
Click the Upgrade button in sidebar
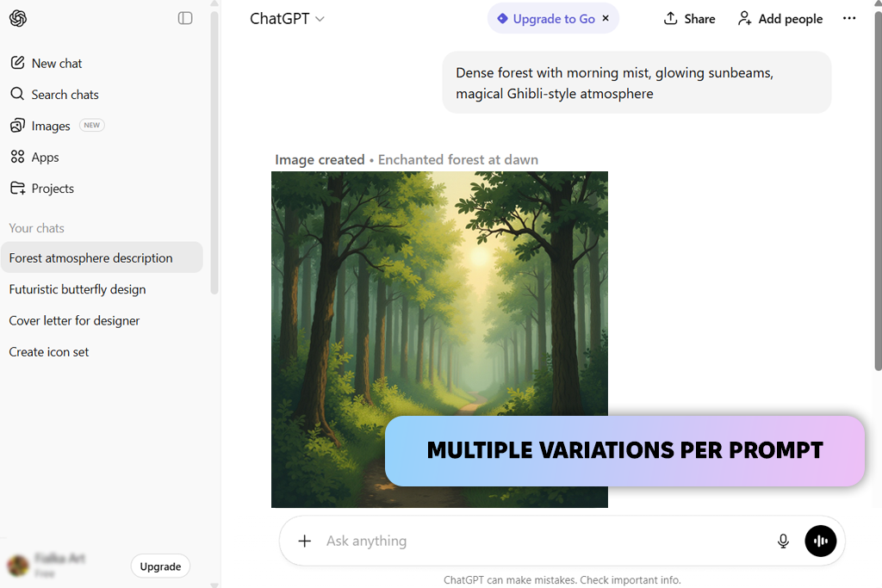160,566
